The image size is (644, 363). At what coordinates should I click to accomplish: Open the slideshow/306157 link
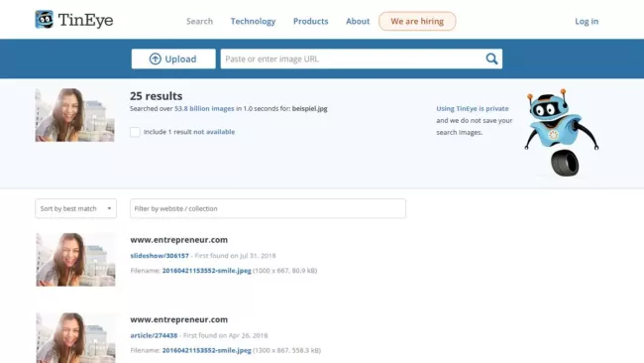pyautogui.click(x=160, y=256)
